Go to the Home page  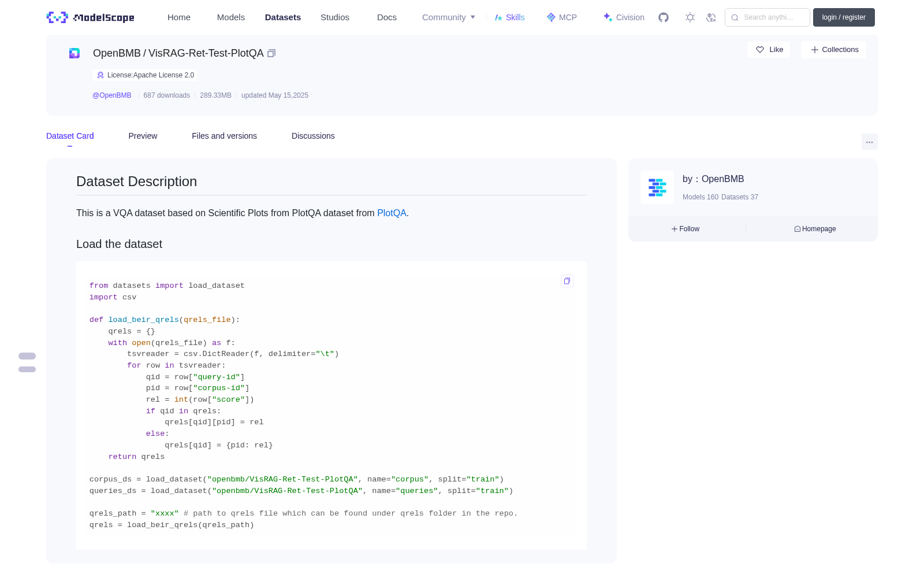click(x=179, y=17)
